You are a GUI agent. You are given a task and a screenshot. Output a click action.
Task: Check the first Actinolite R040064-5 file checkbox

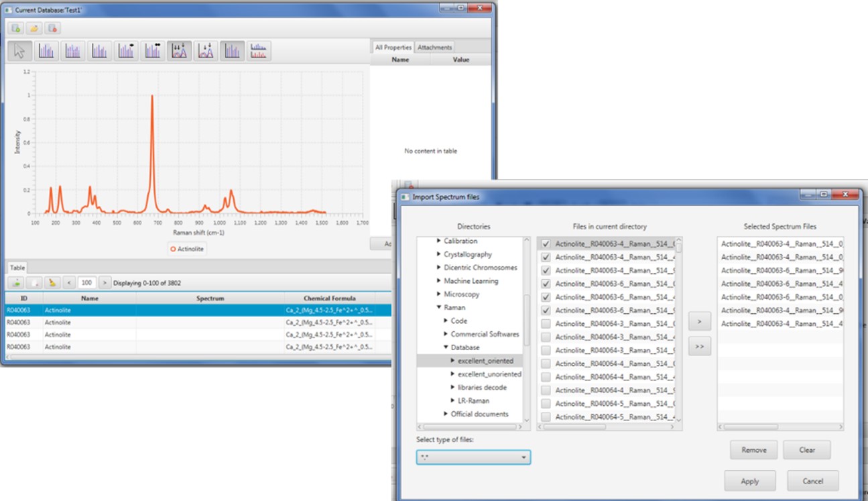point(546,404)
